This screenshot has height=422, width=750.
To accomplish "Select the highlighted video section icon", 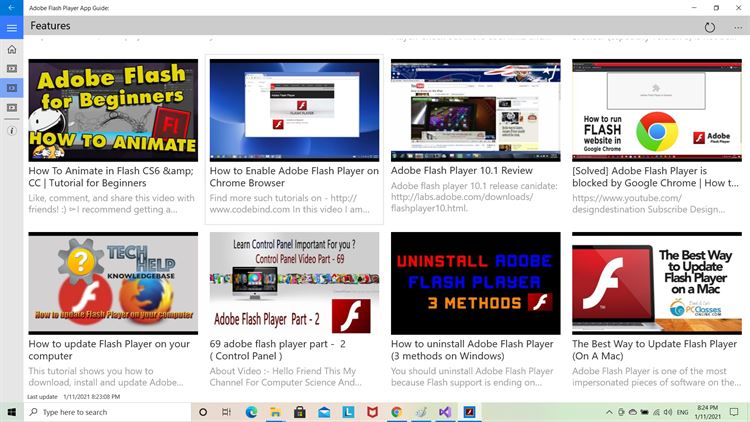I will tap(11, 88).
